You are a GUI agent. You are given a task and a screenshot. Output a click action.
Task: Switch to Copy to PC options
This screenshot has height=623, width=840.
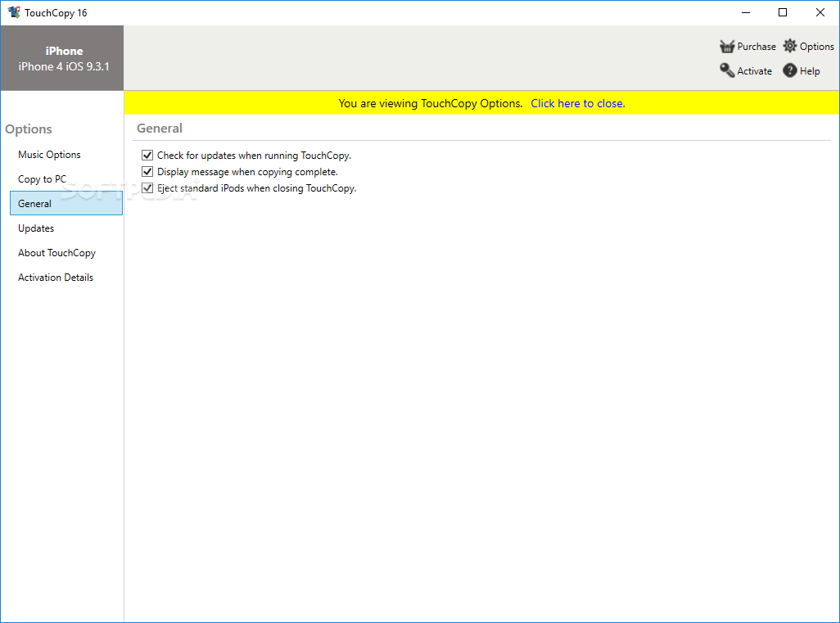[x=65, y=179]
